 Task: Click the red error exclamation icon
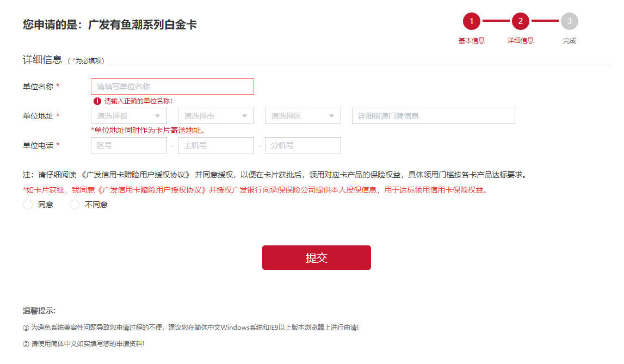[97, 101]
